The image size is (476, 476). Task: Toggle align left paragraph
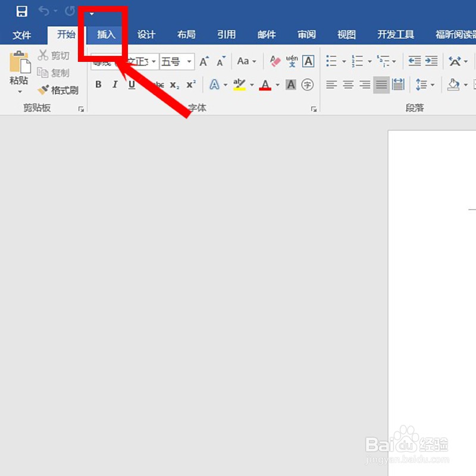click(x=331, y=84)
